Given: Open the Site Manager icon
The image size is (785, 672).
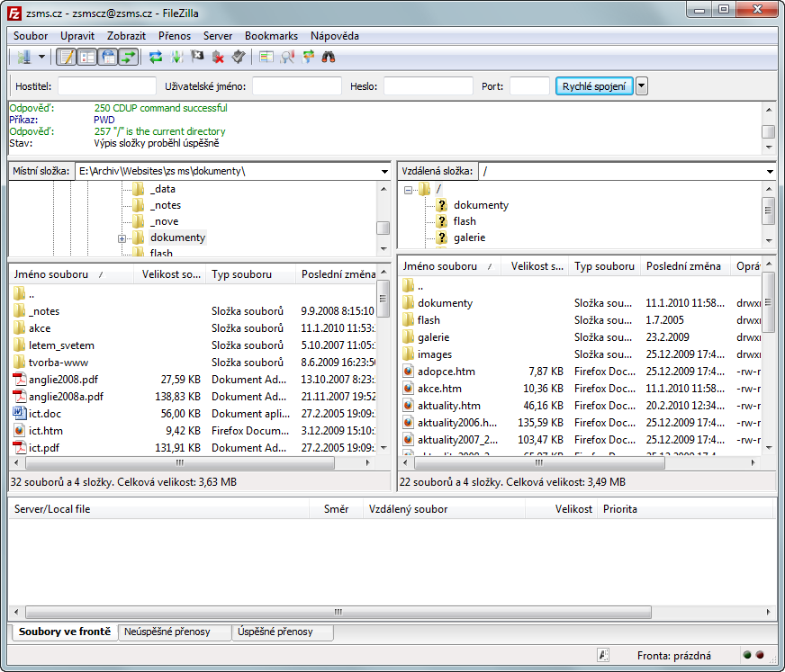Looking at the screenshot, I should click(x=23, y=57).
